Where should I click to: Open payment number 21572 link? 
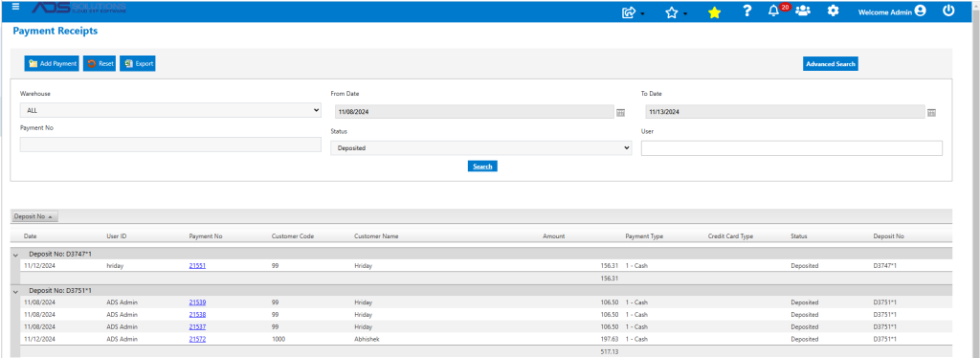[197, 339]
